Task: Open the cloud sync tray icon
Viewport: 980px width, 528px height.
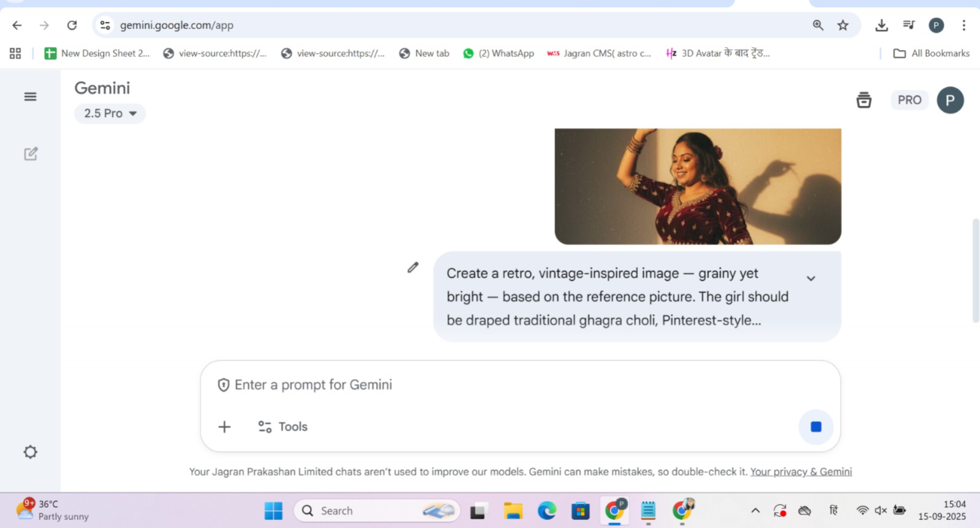Action: click(805, 511)
